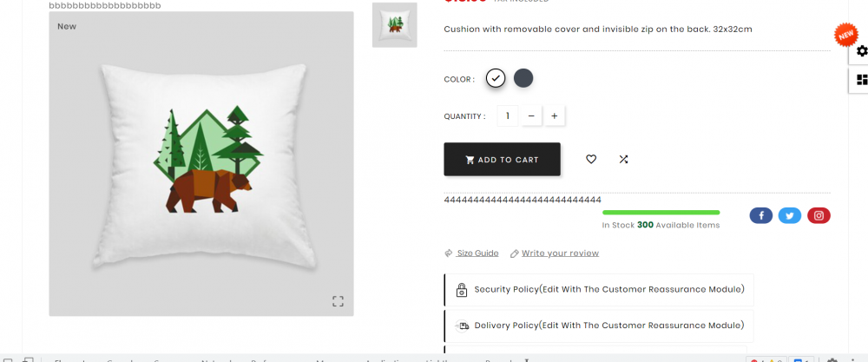Select the white color option
Screen dimensions: 868x362
(x=496, y=78)
